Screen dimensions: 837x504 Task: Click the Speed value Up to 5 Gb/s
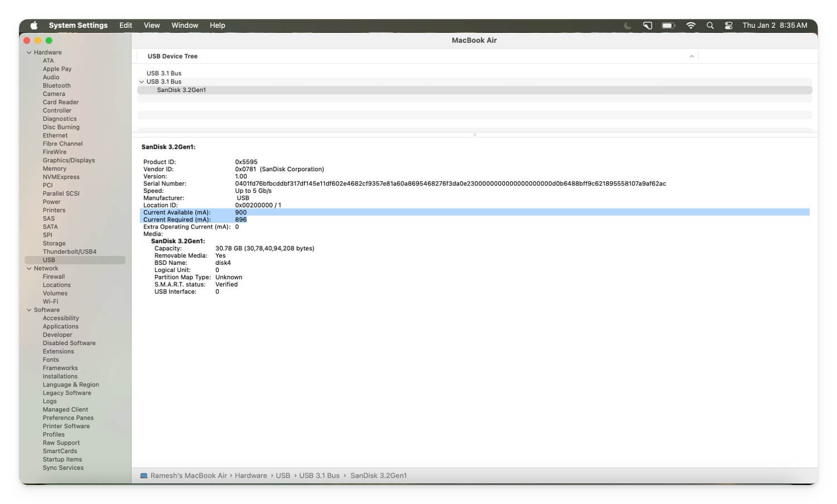point(253,191)
